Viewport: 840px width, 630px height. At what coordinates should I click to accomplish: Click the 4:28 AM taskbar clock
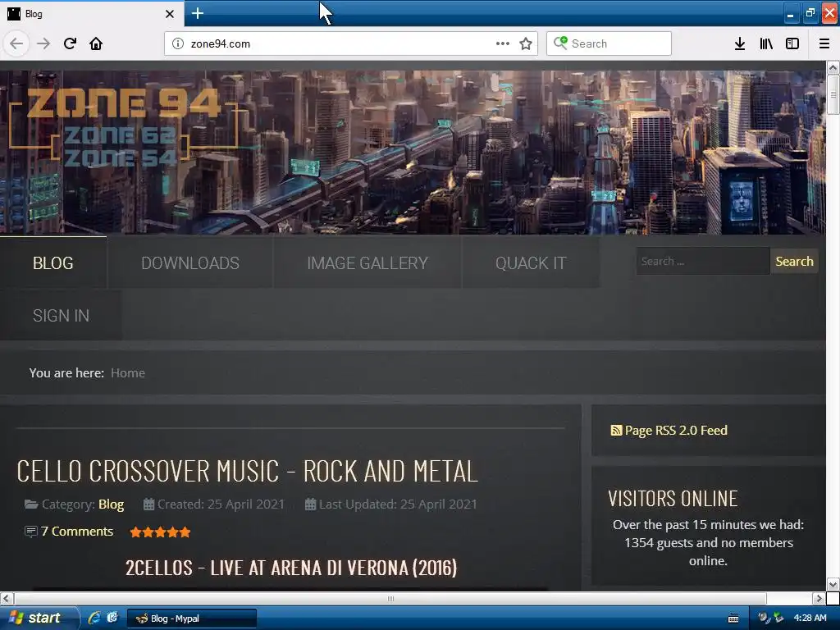[810, 618]
